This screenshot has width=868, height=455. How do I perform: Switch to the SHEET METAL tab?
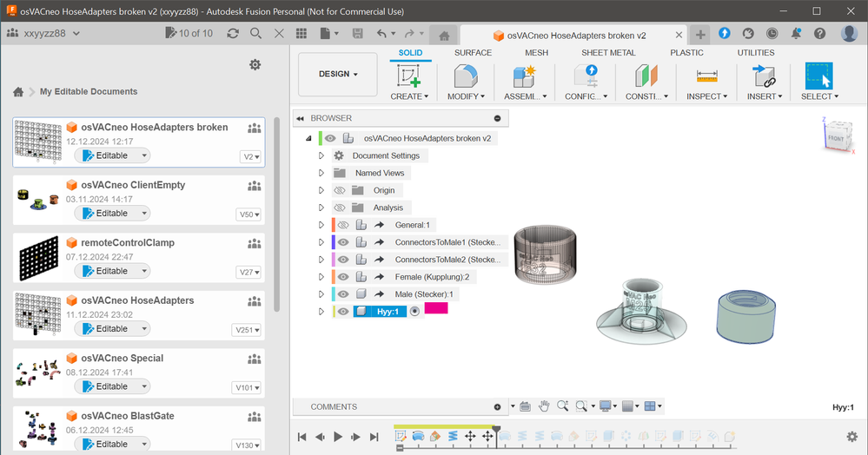click(x=608, y=53)
